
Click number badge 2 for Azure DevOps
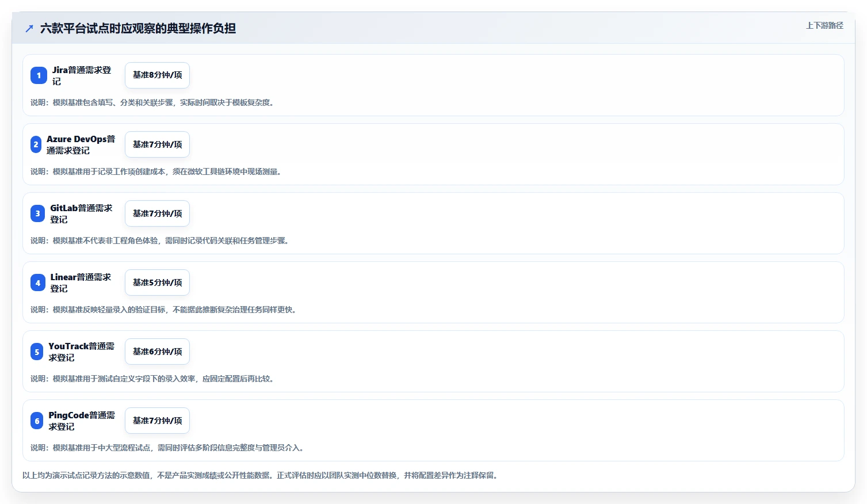click(x=36, y=144)
